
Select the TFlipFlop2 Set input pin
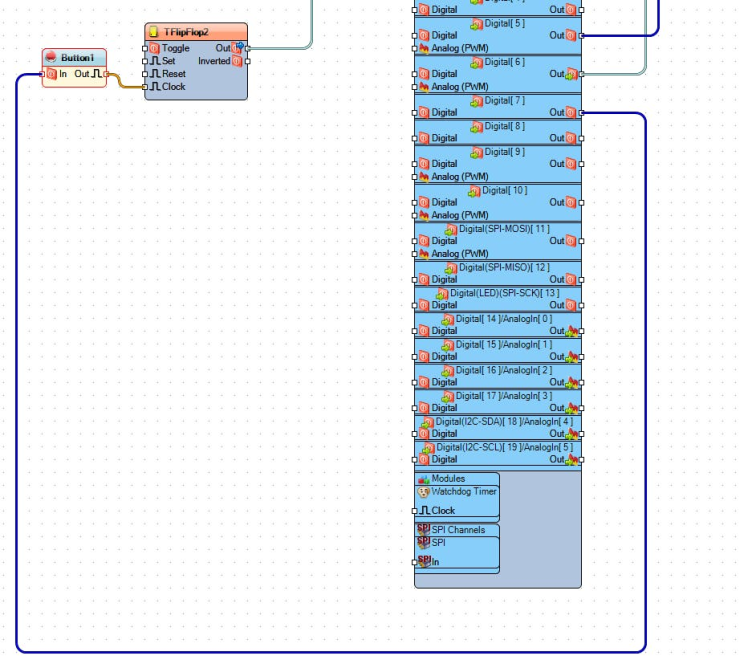pos(145,61)
